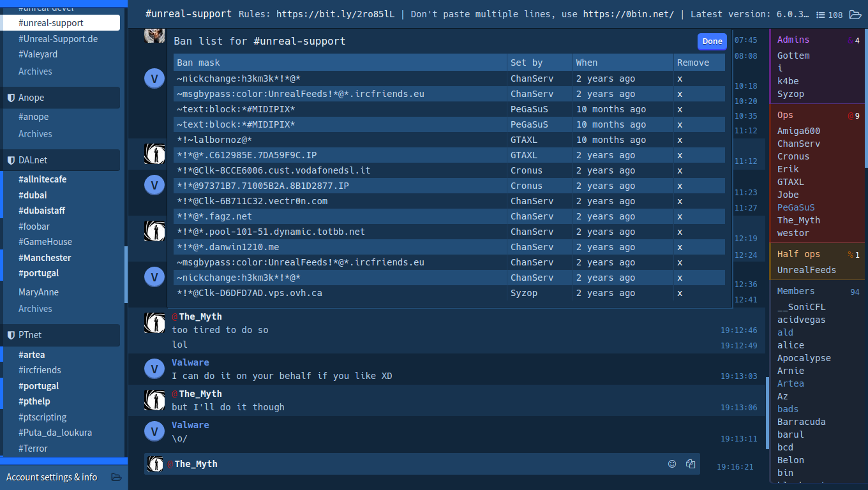Open the emoji picker in message box
The image size is (868, 490).
click(671, 464)
